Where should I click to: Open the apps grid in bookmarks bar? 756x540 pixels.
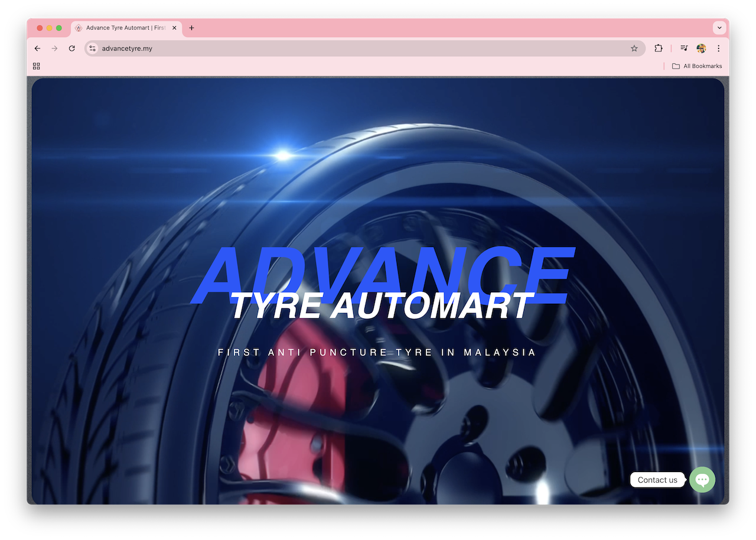point(37,66)
